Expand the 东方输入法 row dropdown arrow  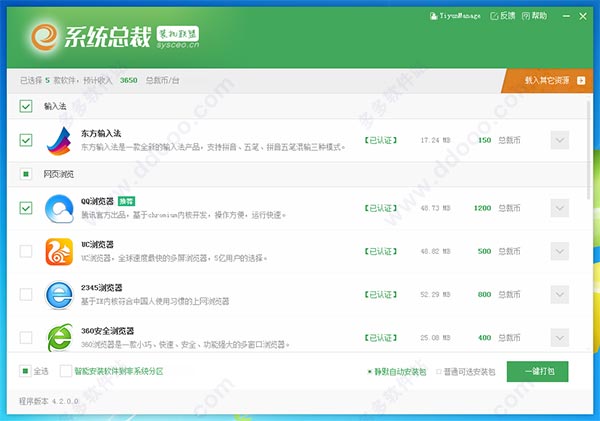tap(560, 140)
